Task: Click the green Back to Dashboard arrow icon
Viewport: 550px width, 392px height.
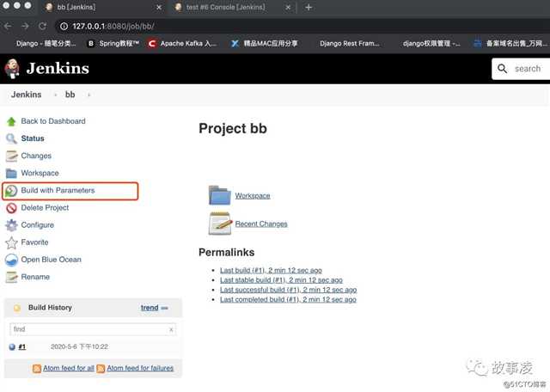Action: coord(11,121)
